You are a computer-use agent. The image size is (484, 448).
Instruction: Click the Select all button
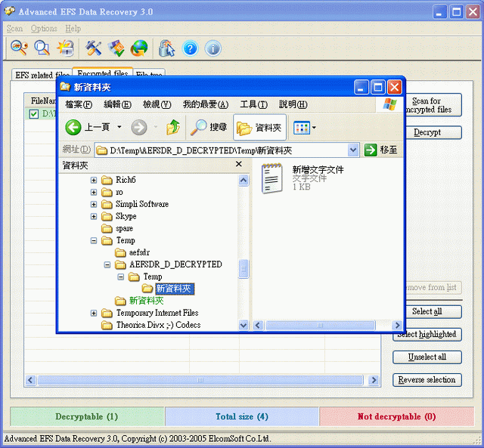433,312
